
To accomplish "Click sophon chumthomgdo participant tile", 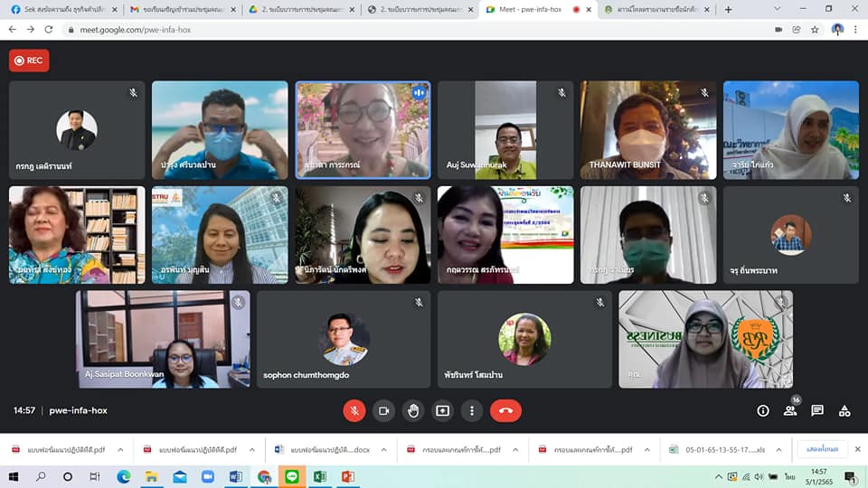I will [344, 339].
